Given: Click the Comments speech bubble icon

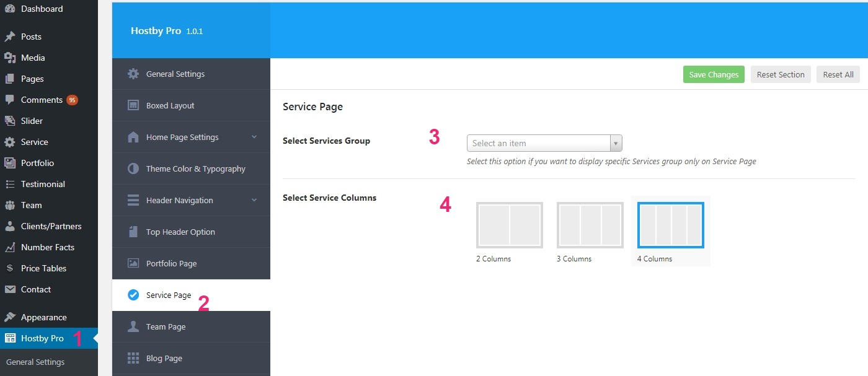Looking at the screenshot, I should coord(10,100).
